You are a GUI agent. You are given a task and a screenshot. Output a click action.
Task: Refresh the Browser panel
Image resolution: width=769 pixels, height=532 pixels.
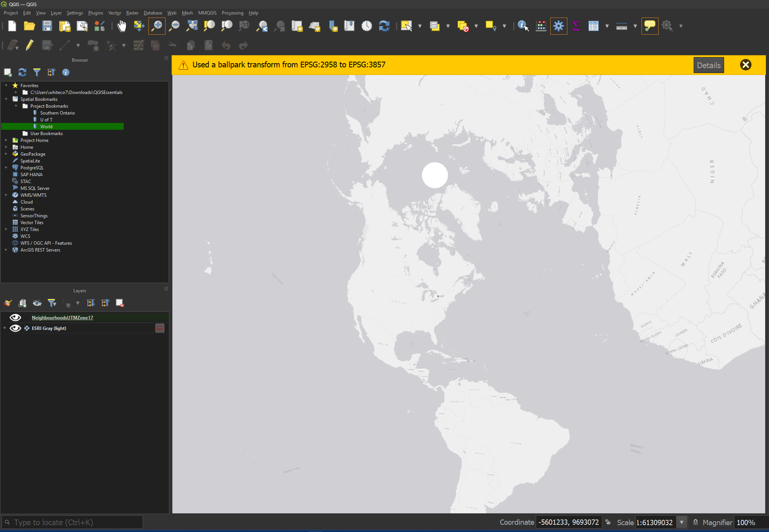click(x=22, y=72)
